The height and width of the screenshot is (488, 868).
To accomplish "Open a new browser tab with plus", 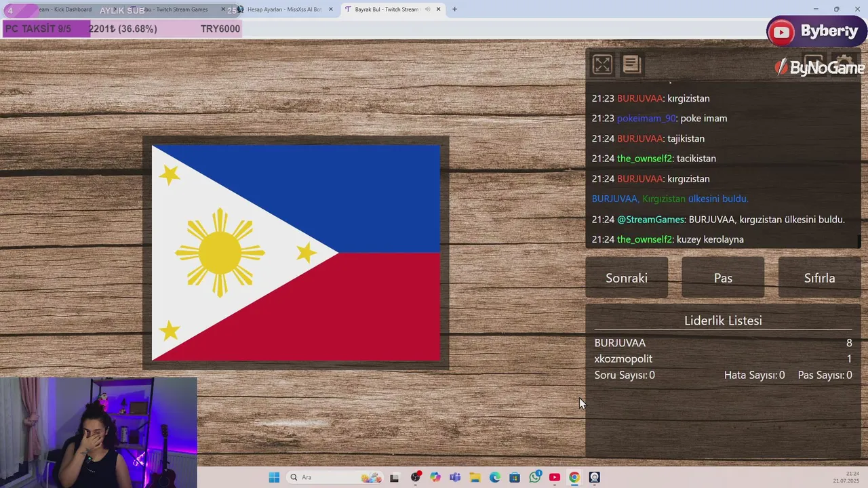I will (x=454, y=9).
